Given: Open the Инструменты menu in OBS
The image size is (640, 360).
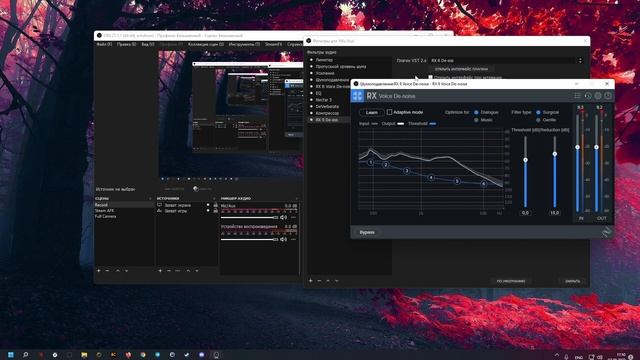Looking at the screenshot, I should pyautogui.click(x=244, y=44).
